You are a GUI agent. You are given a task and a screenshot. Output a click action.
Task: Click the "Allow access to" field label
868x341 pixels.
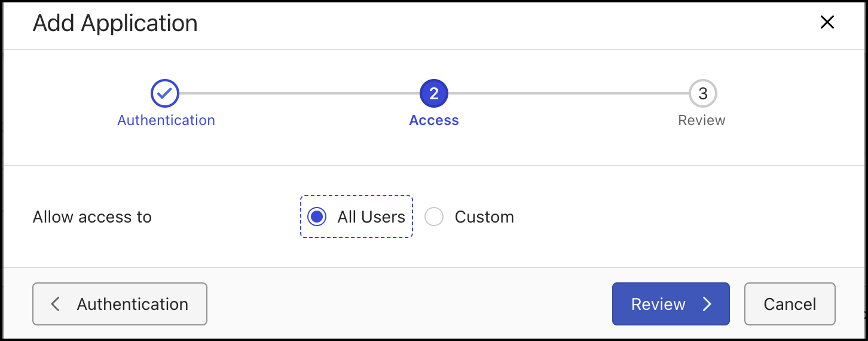(92, 217)
